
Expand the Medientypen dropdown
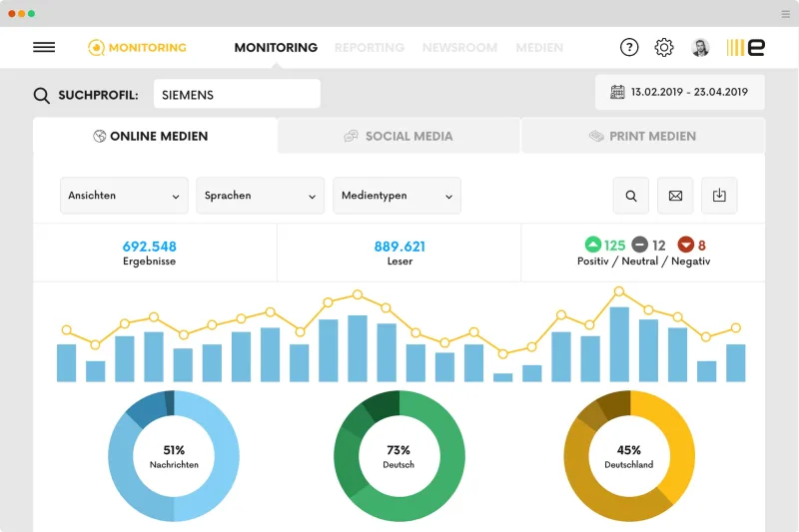coord(397,196)
